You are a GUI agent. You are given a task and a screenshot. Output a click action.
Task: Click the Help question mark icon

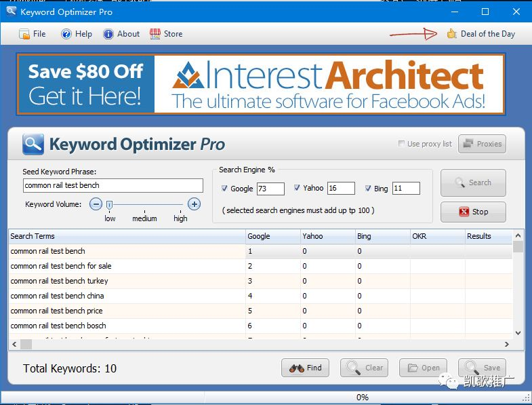click(x=66, y=34)
